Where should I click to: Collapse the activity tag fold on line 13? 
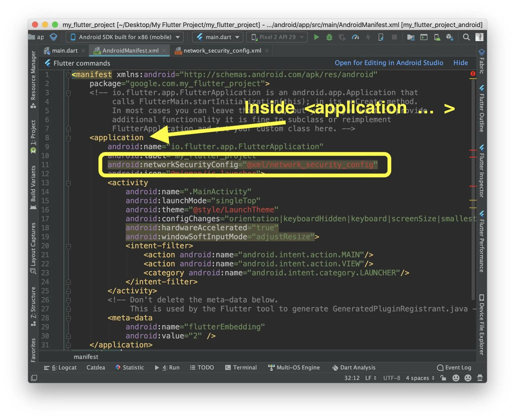click(x=68, y=183)
